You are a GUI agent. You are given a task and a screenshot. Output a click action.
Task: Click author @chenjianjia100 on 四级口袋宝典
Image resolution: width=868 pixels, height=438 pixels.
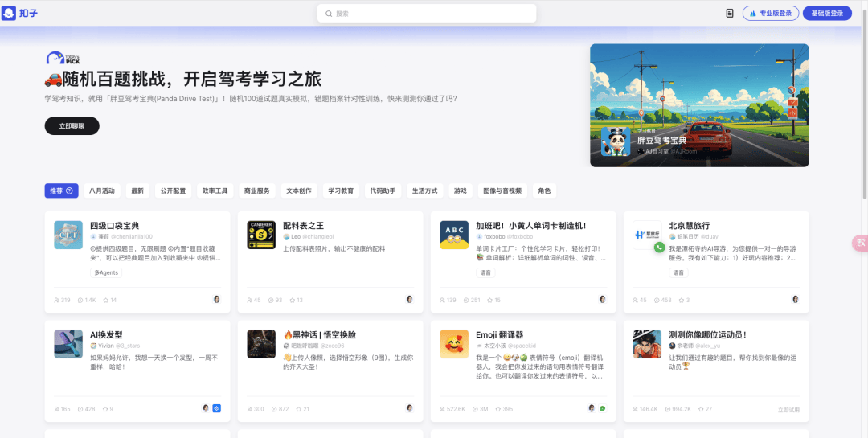(x=132, y=236)
